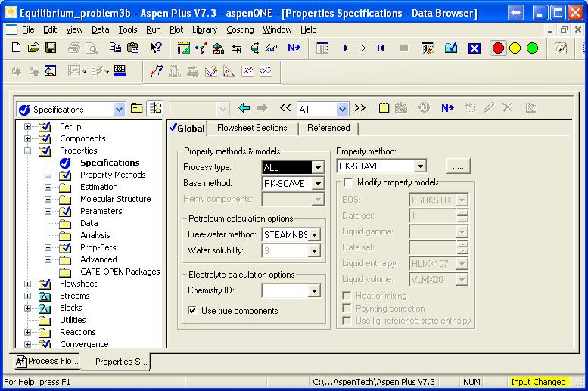Open the Base method dropdown
This screenshot has width=588, height=391.
pos(318,183)
